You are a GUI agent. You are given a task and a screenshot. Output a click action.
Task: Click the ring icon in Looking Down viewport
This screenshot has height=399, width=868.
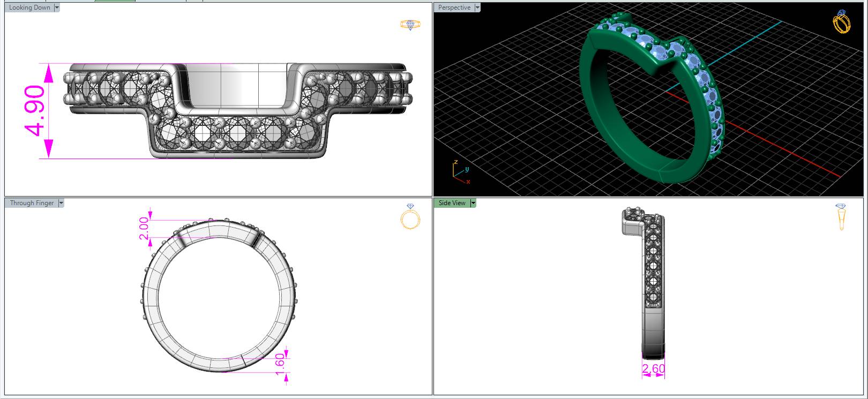point(410,25)
